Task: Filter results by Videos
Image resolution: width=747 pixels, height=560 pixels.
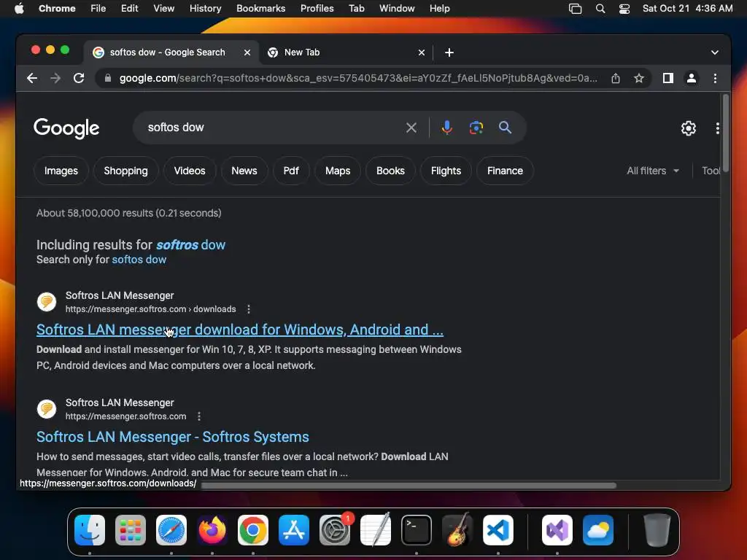Action: 190,171
